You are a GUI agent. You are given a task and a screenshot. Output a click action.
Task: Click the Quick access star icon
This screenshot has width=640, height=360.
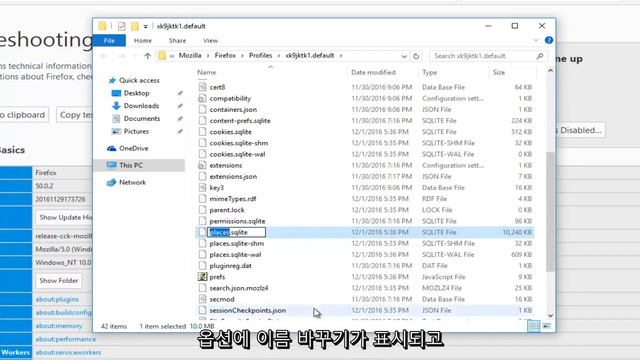click(x=112, y=80)
